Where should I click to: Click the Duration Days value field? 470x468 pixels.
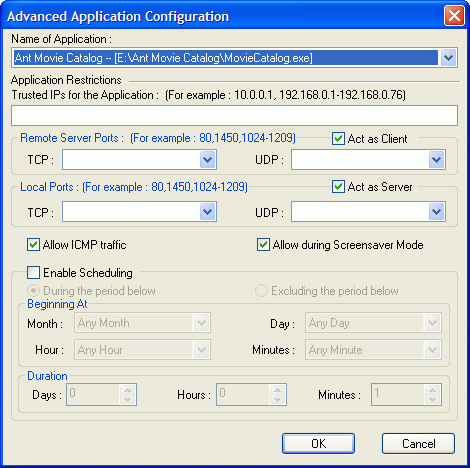coord(93,394)
